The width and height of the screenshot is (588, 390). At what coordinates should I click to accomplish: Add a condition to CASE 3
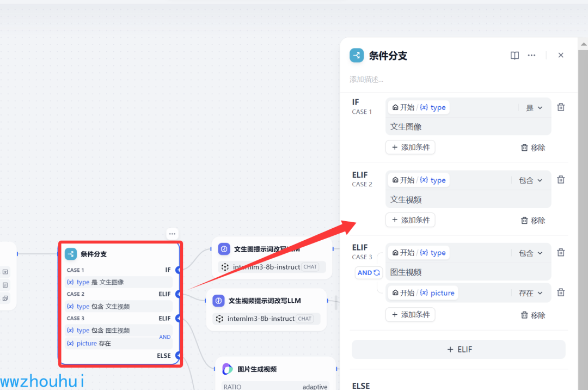[x=411, y=315]
